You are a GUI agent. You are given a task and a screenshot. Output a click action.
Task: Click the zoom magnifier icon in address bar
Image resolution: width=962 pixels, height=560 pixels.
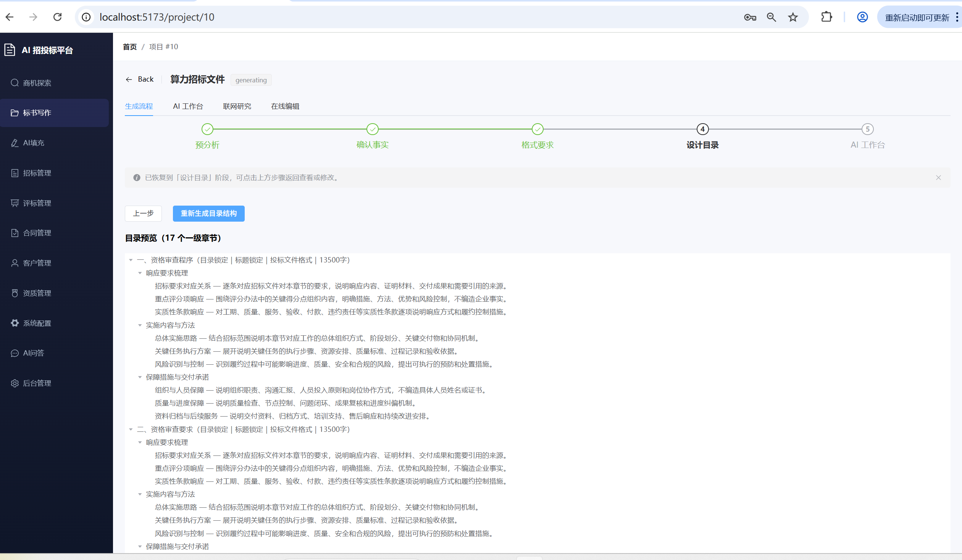pos(772,17)
